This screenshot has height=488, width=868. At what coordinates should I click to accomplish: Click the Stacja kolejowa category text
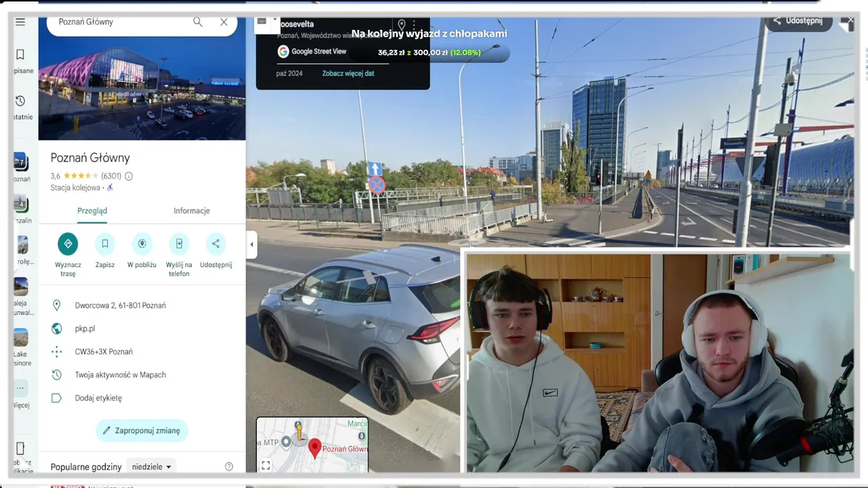pyautogui.click(x=75, y=188)
